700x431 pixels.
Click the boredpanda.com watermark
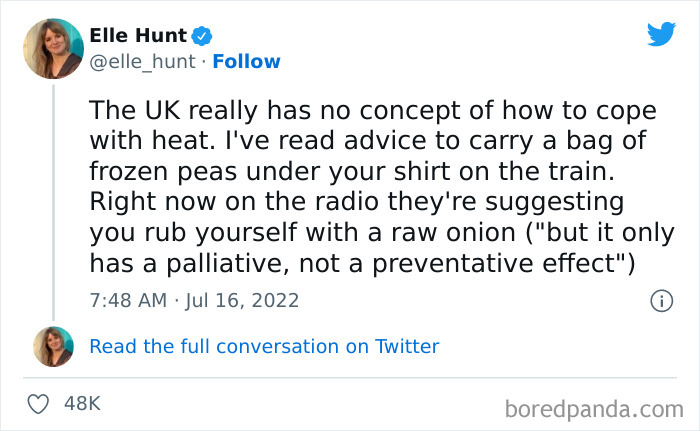click(x=594, y=407)
